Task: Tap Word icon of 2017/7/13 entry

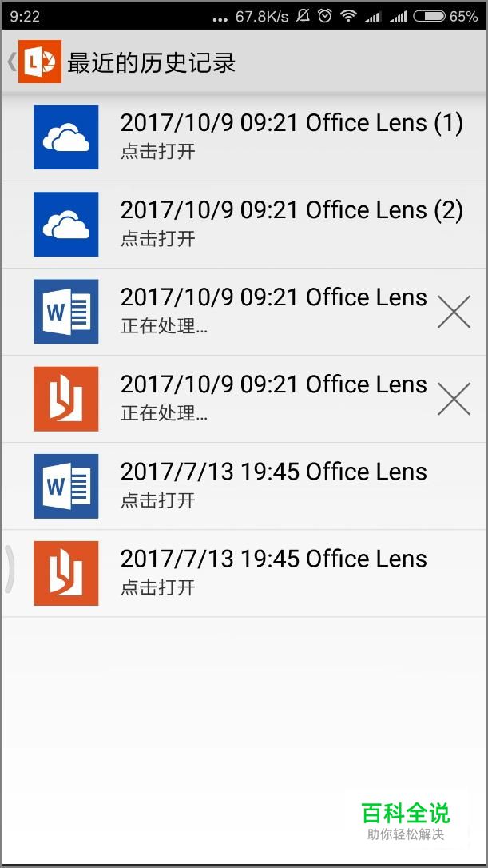Action: pos(65,486)
